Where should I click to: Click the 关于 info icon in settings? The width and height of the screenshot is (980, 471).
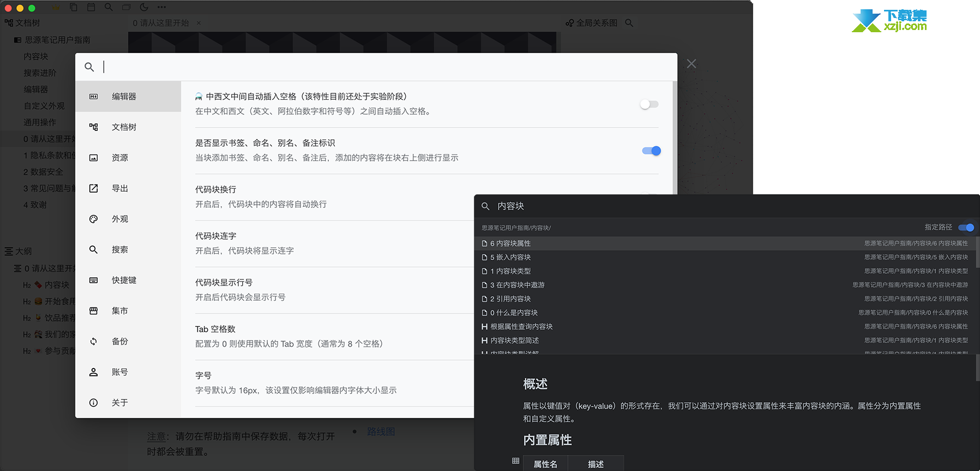tap(94, 402)
